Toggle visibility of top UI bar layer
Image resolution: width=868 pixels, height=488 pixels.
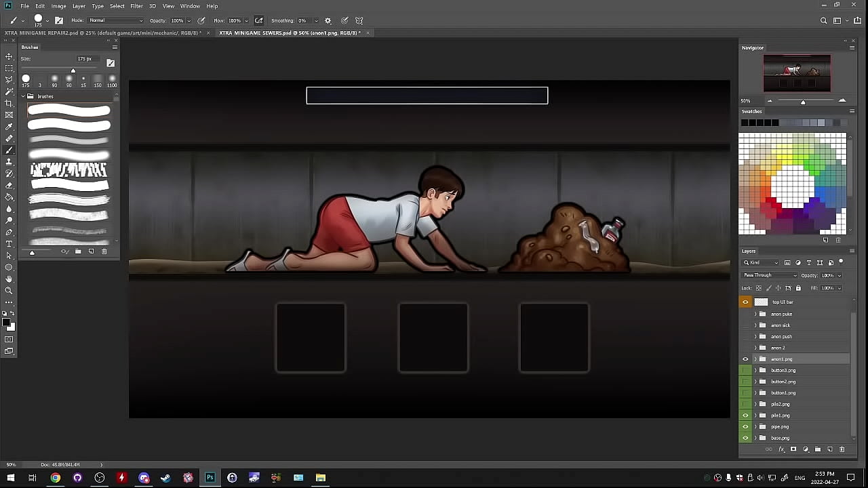click(x=745, y=302)
